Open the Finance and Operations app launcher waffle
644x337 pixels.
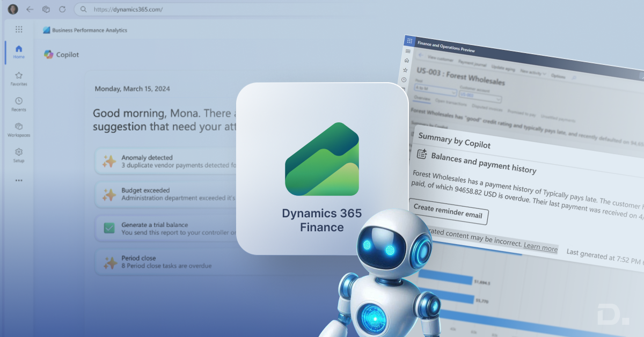(x=409, y=41)
